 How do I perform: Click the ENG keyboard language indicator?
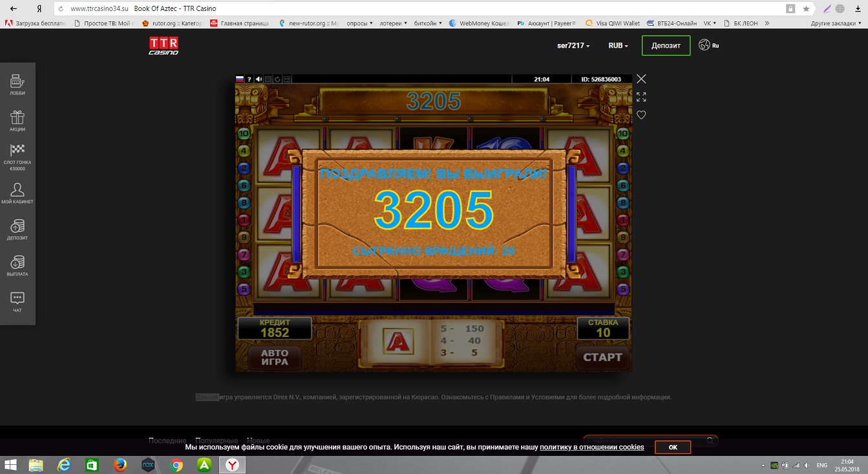tap(822, 466)
